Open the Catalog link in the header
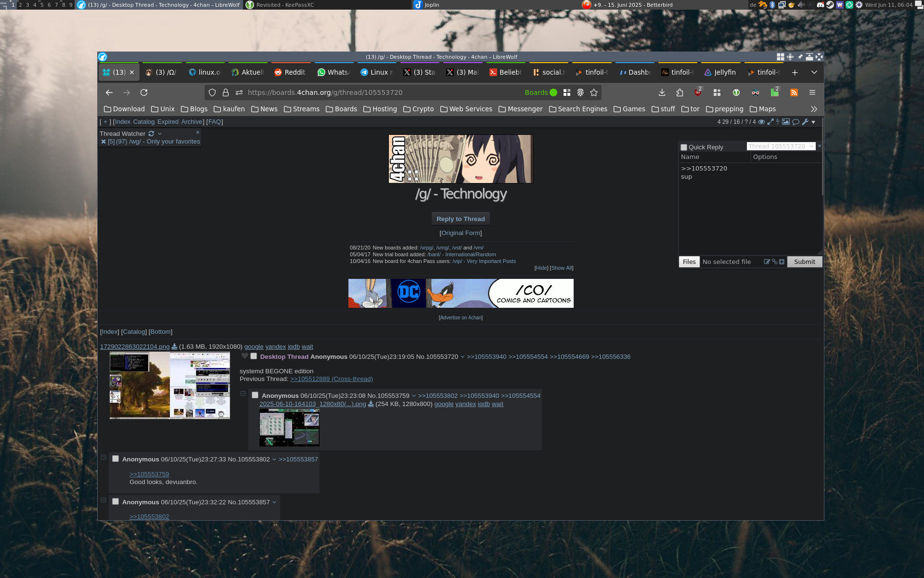Screen dimensions: 924x578 tap(143, 122)
